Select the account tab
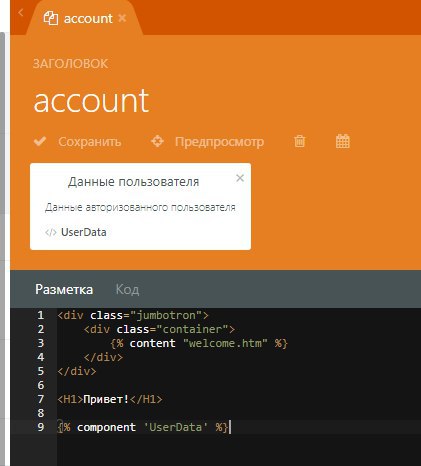This screenshot has width=421, height=466. coord(85,19)
